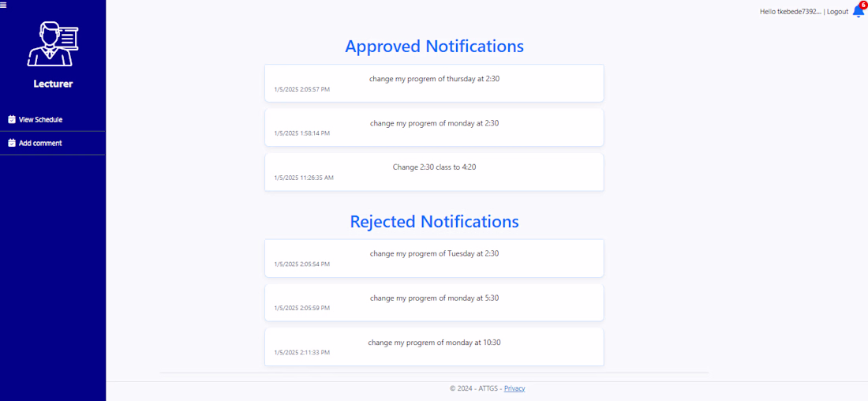The height and width of the screenshot is (401, 868).
Task: Click the calendar icon beside Add comment
Action: pos(12,143)
